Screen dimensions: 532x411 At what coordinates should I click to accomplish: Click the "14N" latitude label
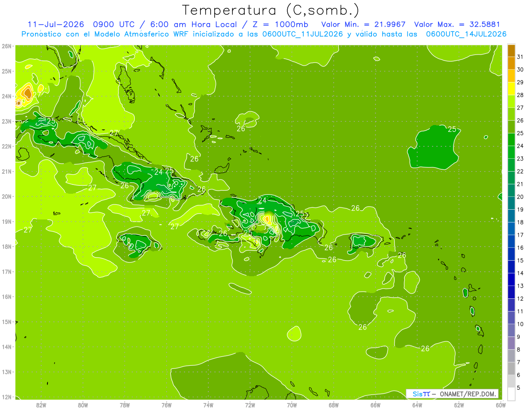[x=7, y=347]
